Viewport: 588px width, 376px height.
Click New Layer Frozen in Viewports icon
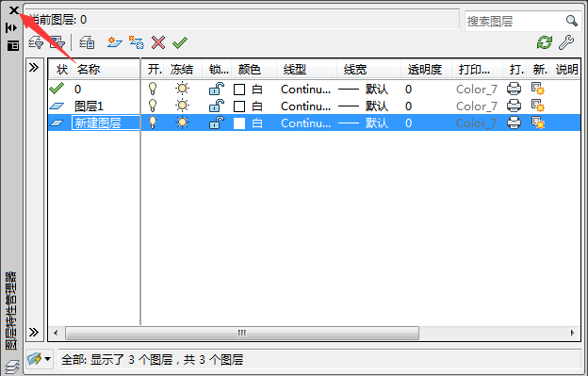point(136,42)
